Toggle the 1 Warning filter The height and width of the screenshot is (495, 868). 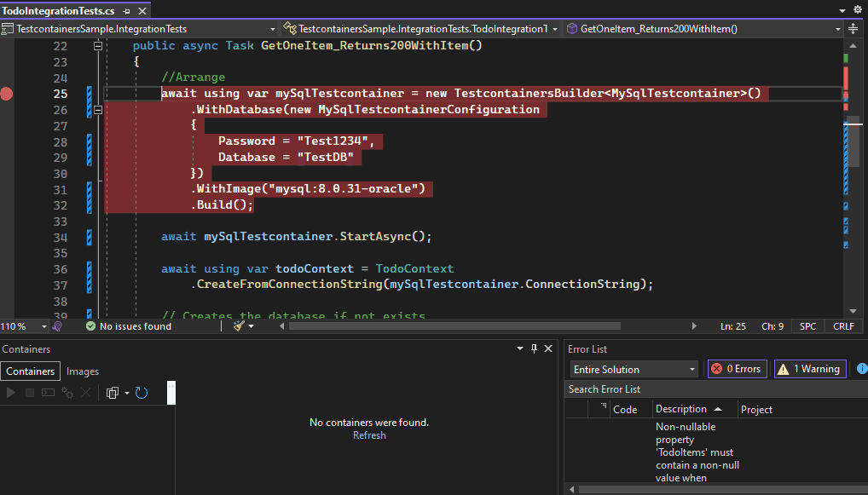tap(810, 369)
